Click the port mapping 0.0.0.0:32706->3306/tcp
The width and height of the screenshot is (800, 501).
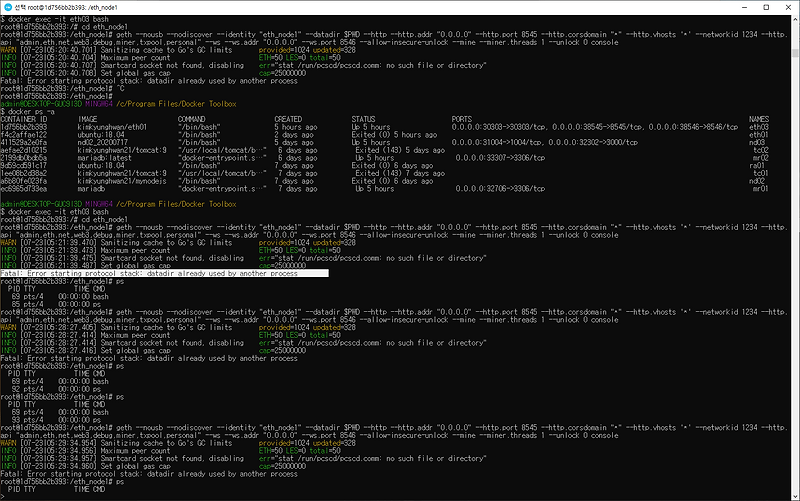500,188
